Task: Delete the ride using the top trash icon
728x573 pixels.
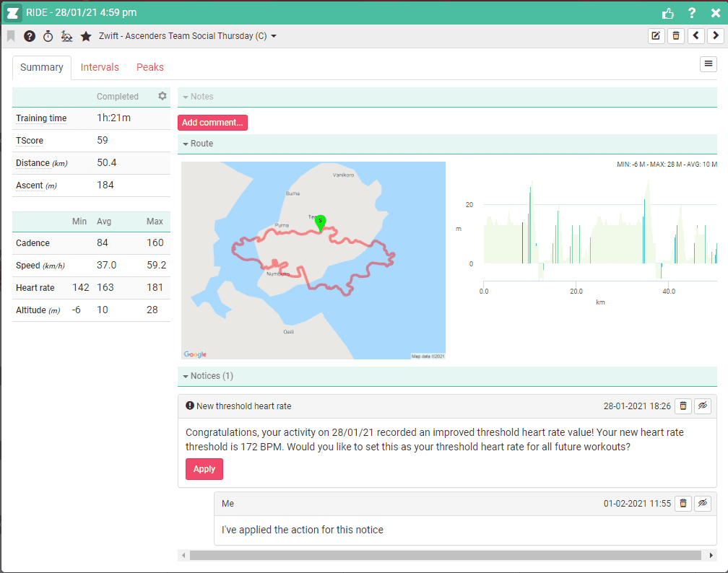Action: (x=676, y=36)
